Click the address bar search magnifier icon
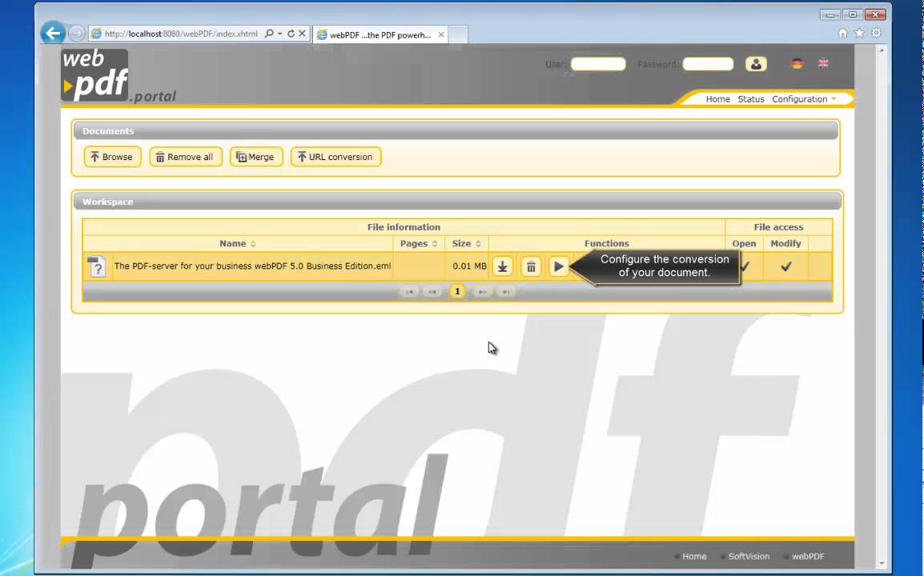Image resolution: width=924 pixels, height=576 pixels. [269, 34]
